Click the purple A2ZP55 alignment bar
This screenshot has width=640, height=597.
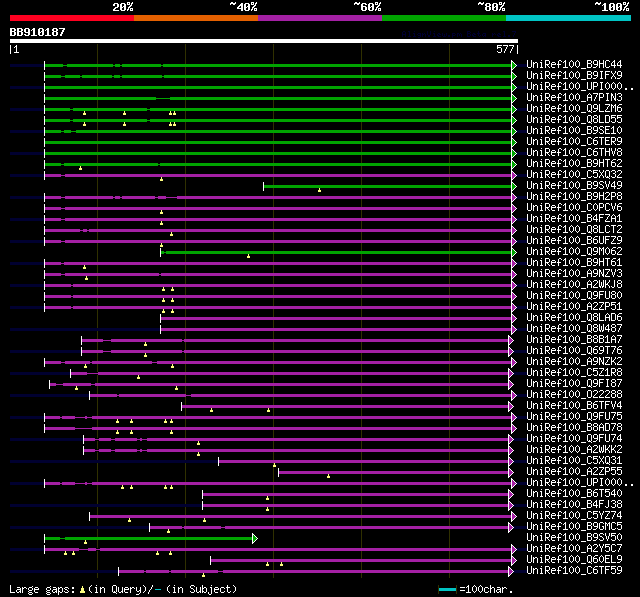click(394, 473)
